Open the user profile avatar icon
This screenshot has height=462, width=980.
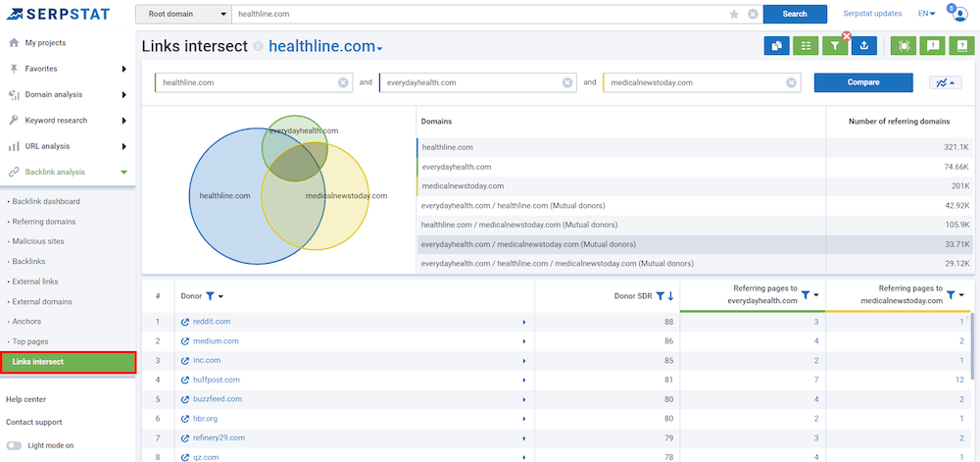click(959, 14)
